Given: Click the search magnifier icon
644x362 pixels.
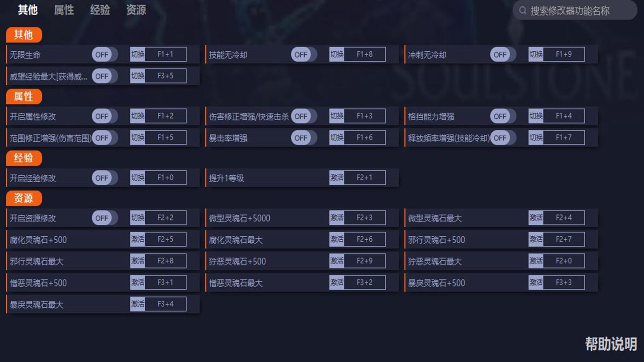Looking at the screenshot, I should [x=523, y=11].
